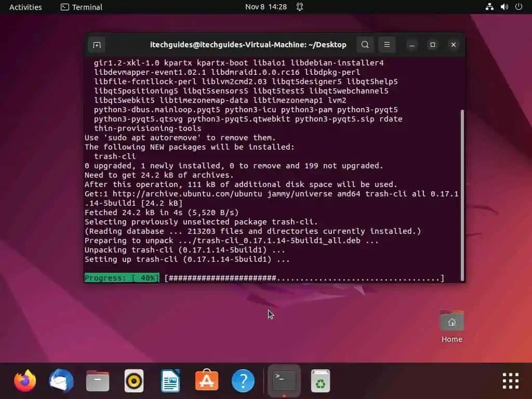Screen dimensions: 532x399
Task: Select Terminal in the top menu bar
Action: [81, 7]
